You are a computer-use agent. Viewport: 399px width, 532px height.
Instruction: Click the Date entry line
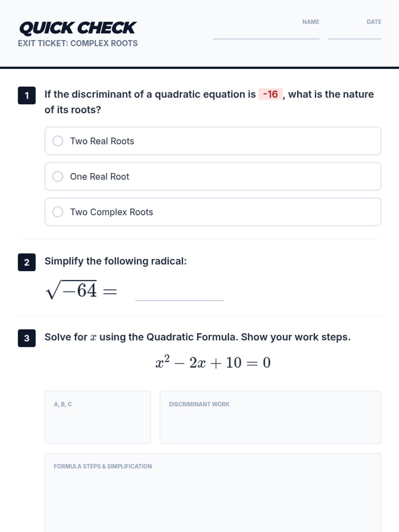(354, 33)
